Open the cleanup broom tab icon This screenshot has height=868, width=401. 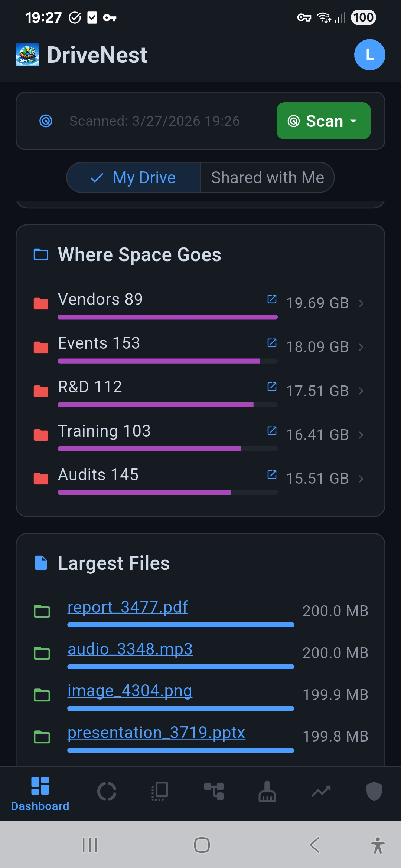pyautogui.click(x=267, y=792)
